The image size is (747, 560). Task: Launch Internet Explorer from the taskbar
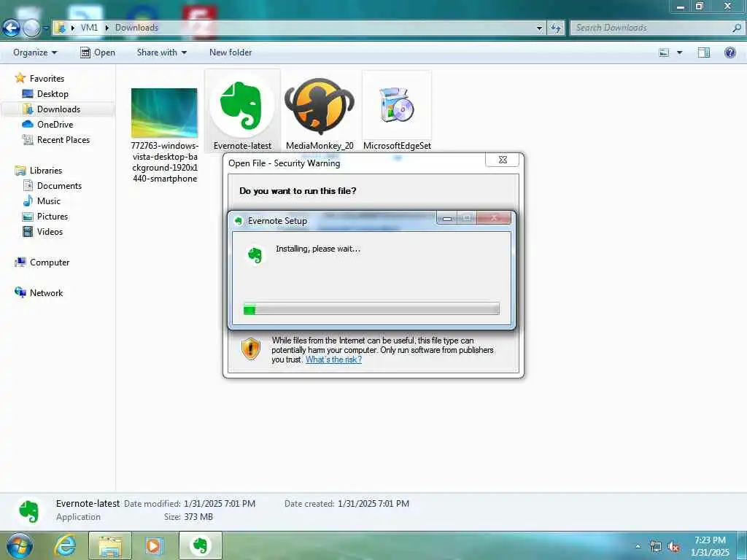coord(65,545)
